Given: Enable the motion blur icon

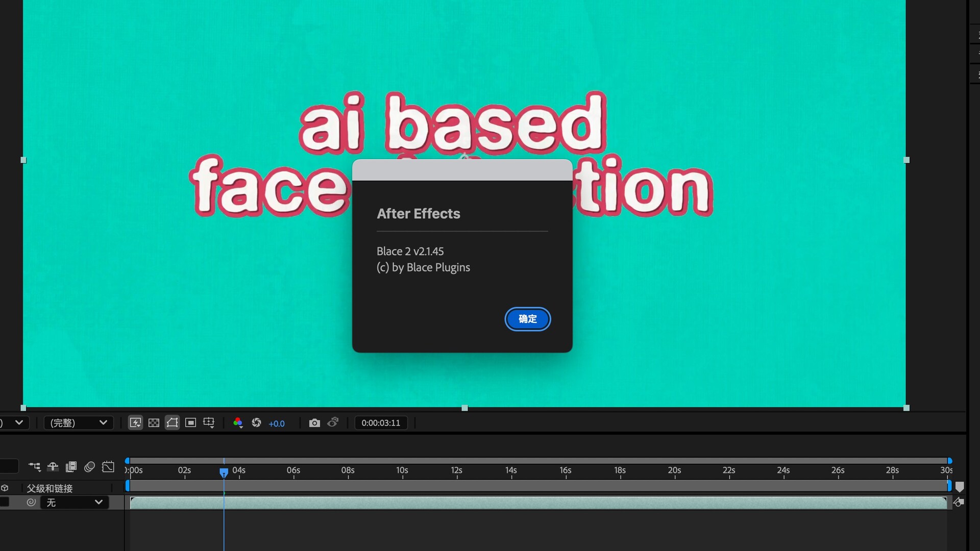Looking at the screenshot, I should tap(89, 467).
